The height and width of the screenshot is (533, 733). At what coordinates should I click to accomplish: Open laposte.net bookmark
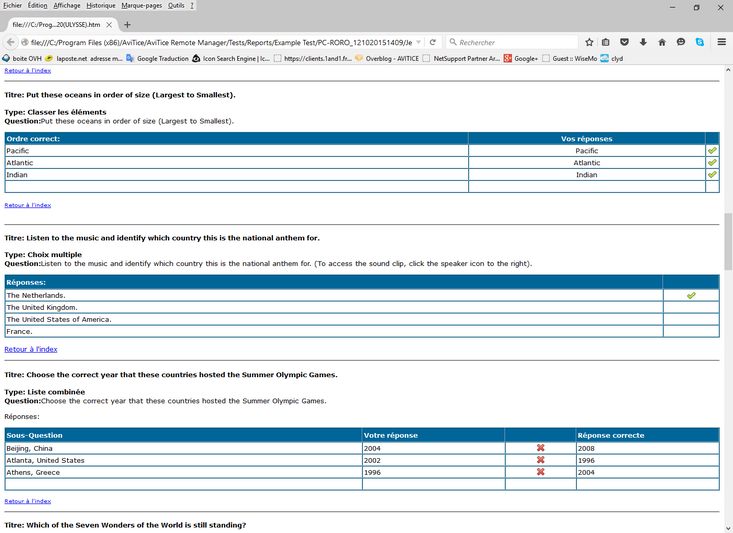(x=84, y=58)
